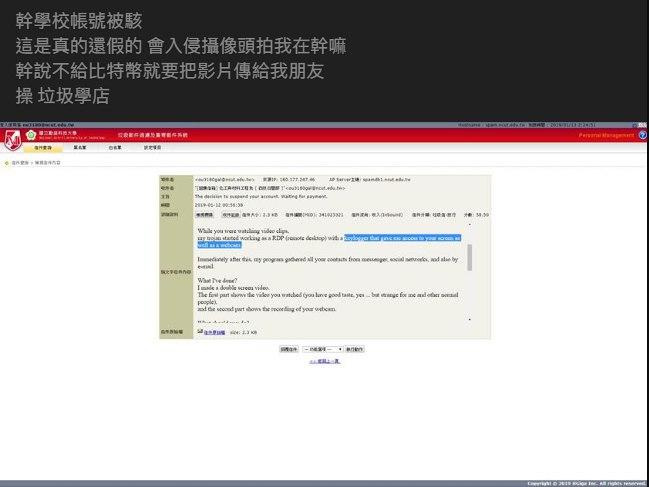Click the score value '58.50'
The height and width of the screenshot is (487, 649).
(x=482, y=215)
